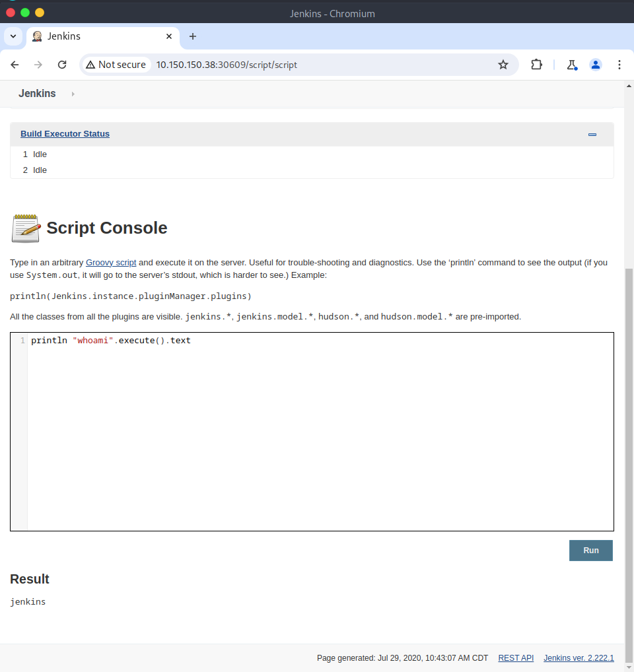Open the tab search dropdown

[x=13, y=36]
